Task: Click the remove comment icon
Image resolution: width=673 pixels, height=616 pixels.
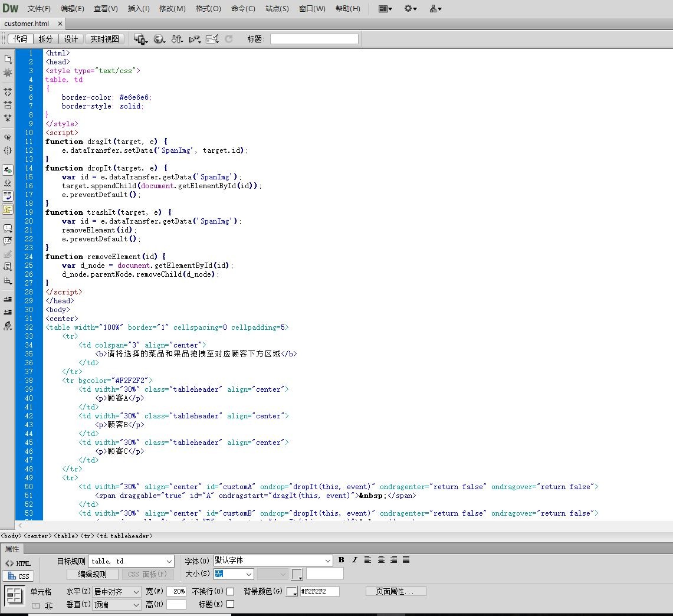Action: coord(8,241)
